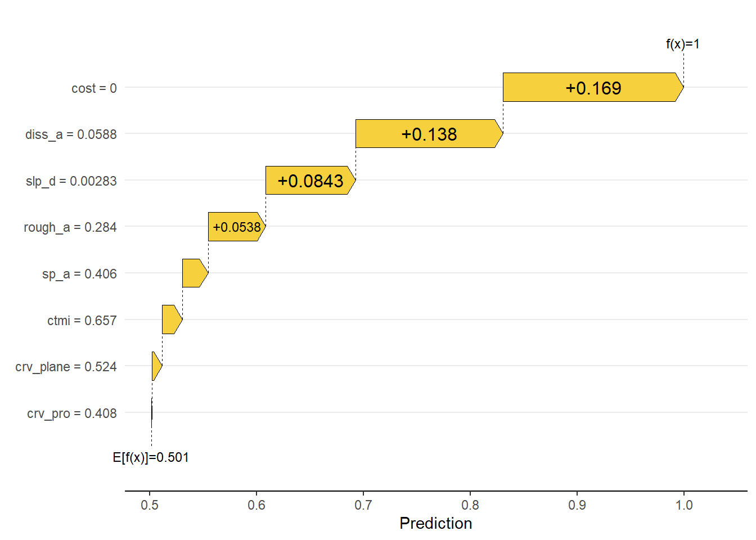Click the "Prediction" x-axis title
The height and width of the screenshot is (540, 756).
(x=435, y=523)
